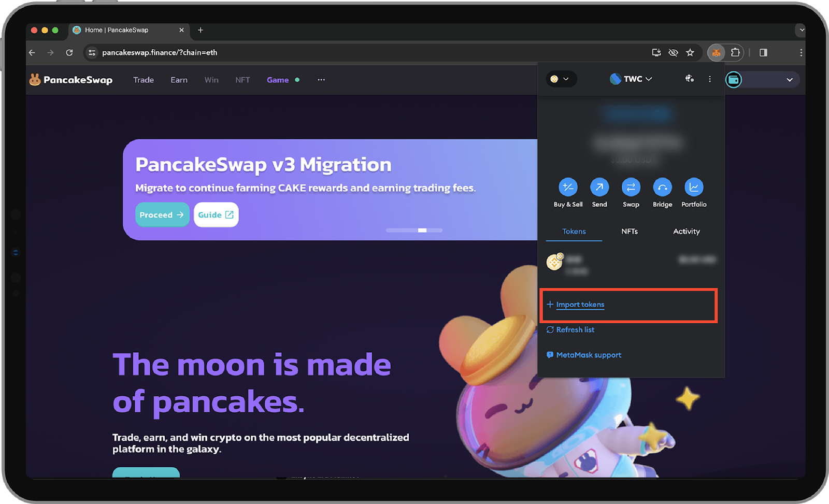Open the tab search chevron in Chrome
Screen dimensions: 829x504
click(x=802, y=30)
